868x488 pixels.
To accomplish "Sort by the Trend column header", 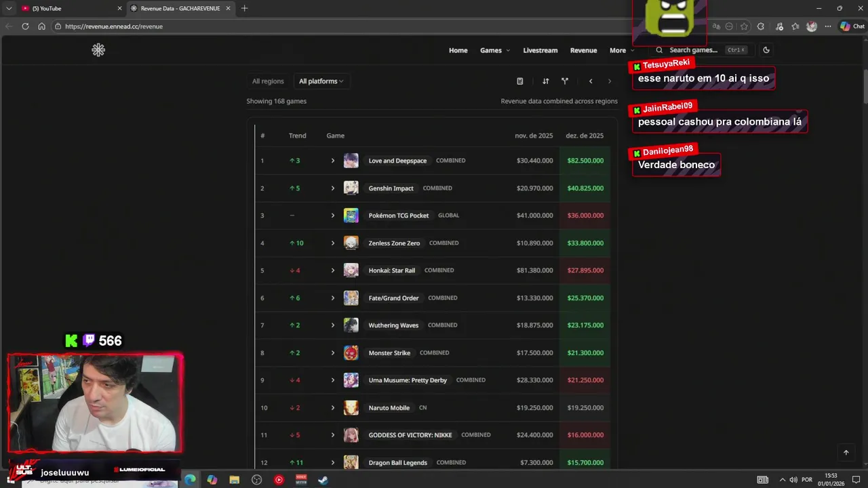I will (298, 136).
